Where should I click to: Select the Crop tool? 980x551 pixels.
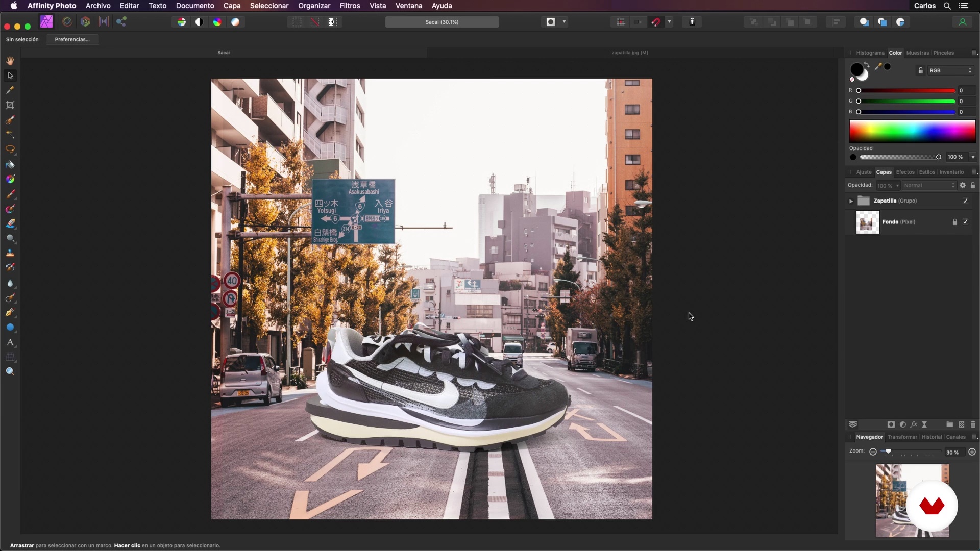10,105
